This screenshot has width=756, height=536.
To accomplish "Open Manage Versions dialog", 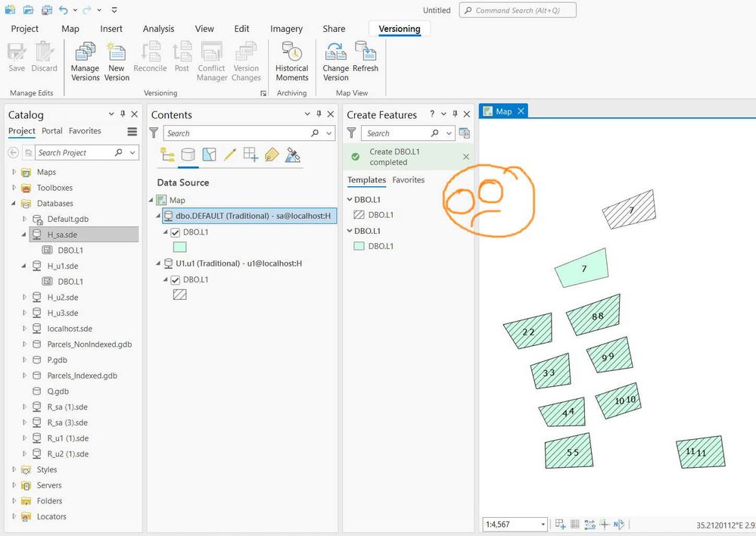I will click(86, 62).
